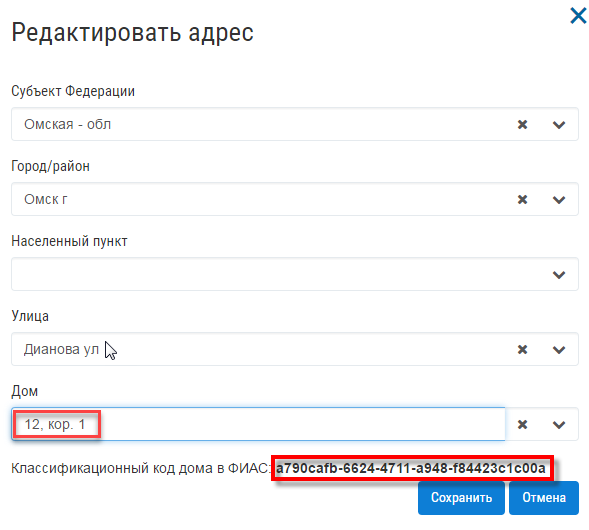The image size is (589, 530).
Task: Click the Классификационный код дома label
Action: pyautogui.click(x=141, y=468)
